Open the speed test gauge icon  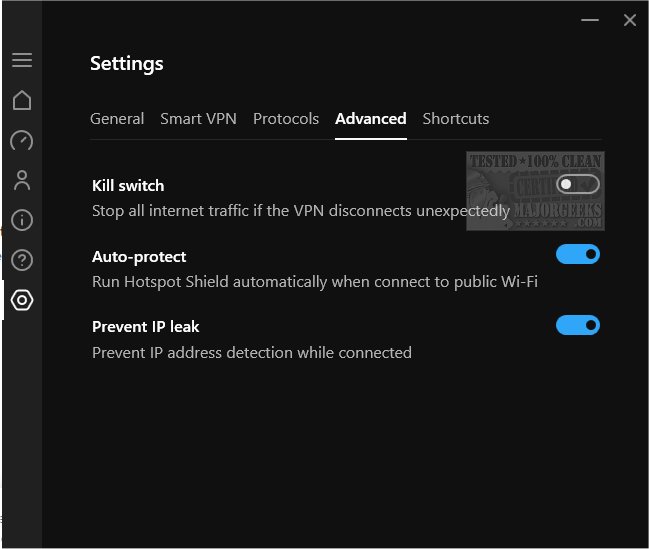22,140
